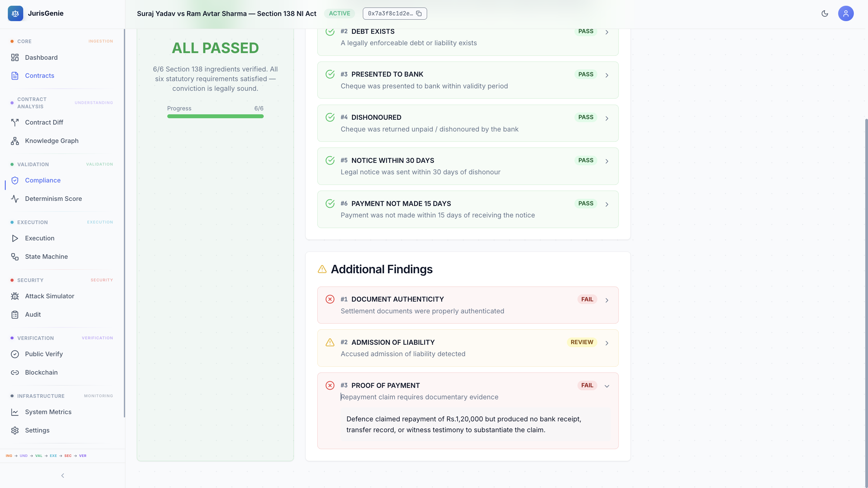Click the 0x7a3f8c1d2e hash button
This screenshot has width=868, height=488.
tap(390, 14)
